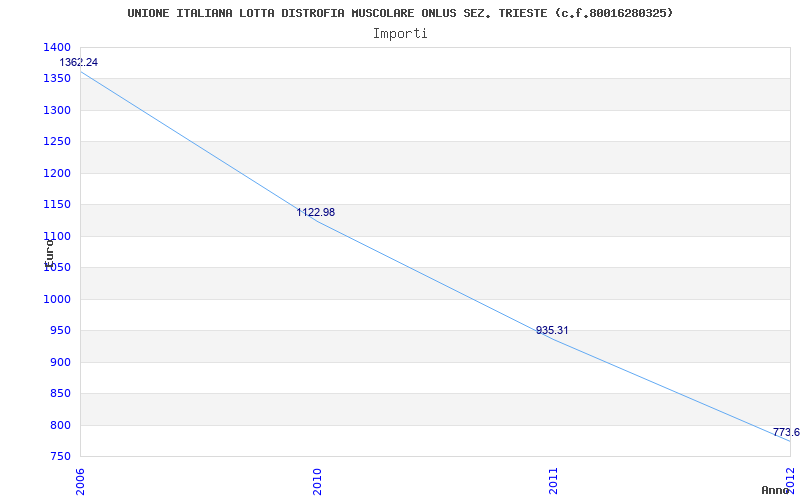Click the 1250 y-axis tick label

[x=57, y=142]
